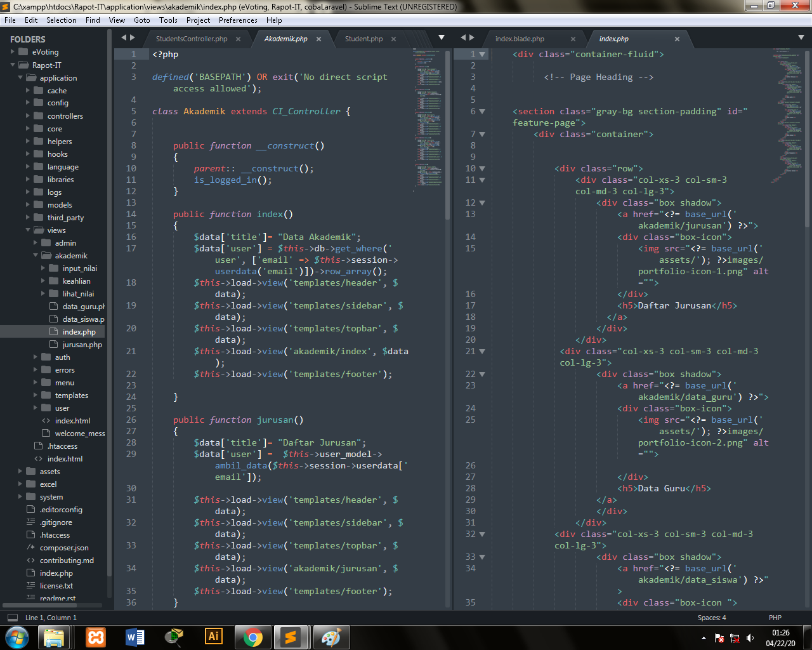Screen dimensions: 812x650
Task: Open Adobe Illustrator from taskbar
Action: coord(214,637)
